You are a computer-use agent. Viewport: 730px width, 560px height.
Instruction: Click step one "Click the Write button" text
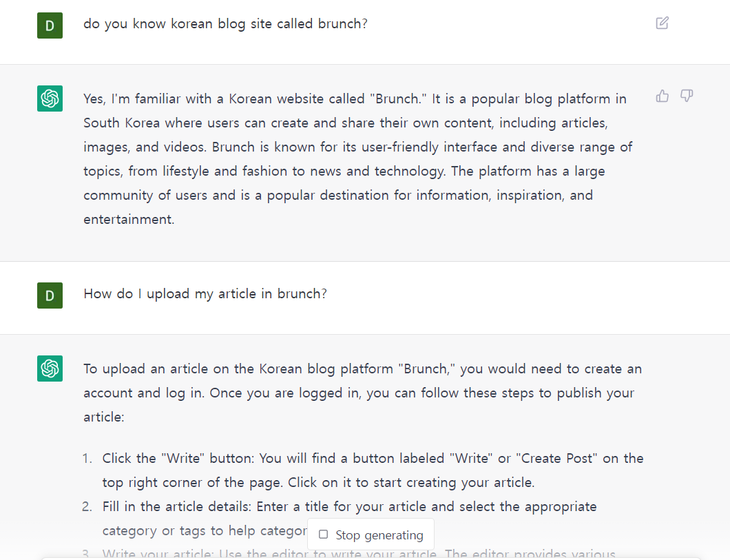click(372, 470)
